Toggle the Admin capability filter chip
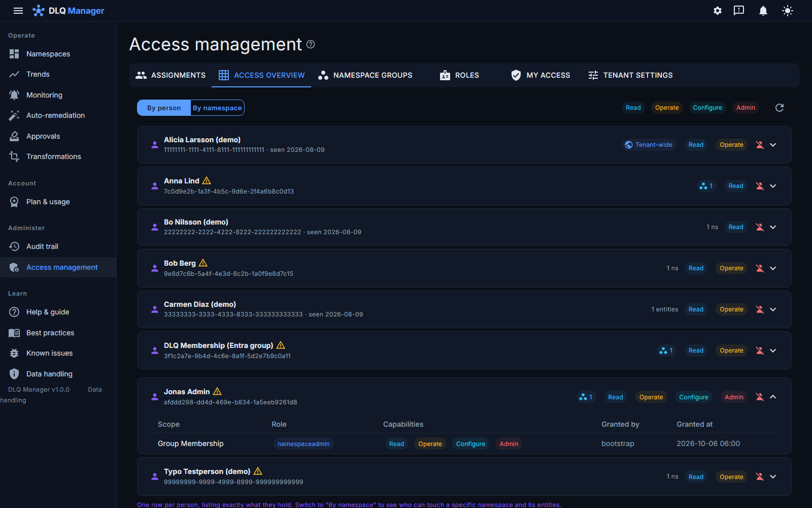The height and width of the screenshot is (508, 812). (x=746, y=108)
